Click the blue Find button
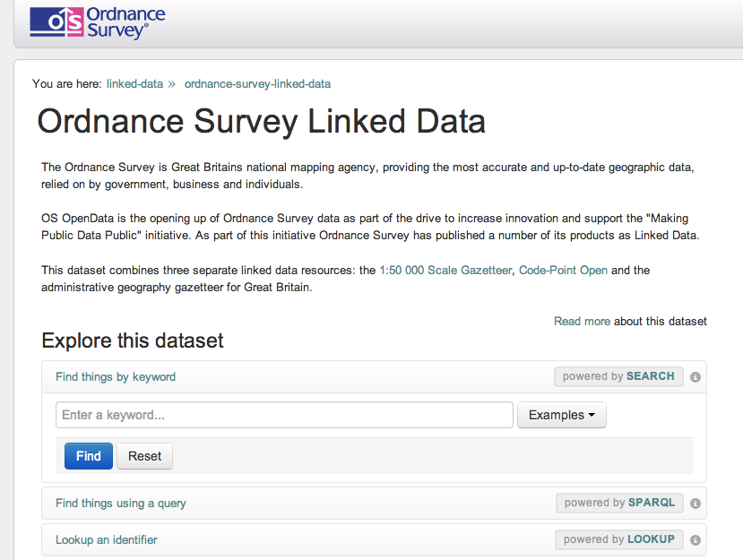 pos(89,456)
